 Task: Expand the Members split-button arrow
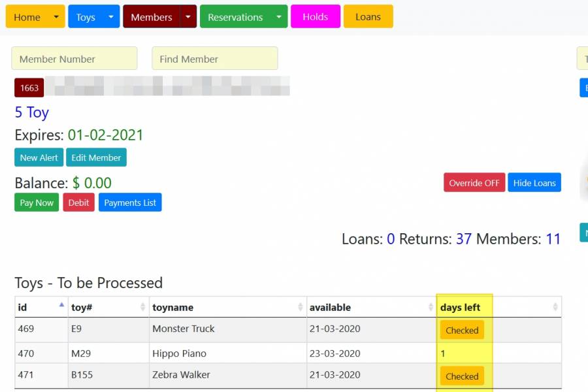click(188, 17)
